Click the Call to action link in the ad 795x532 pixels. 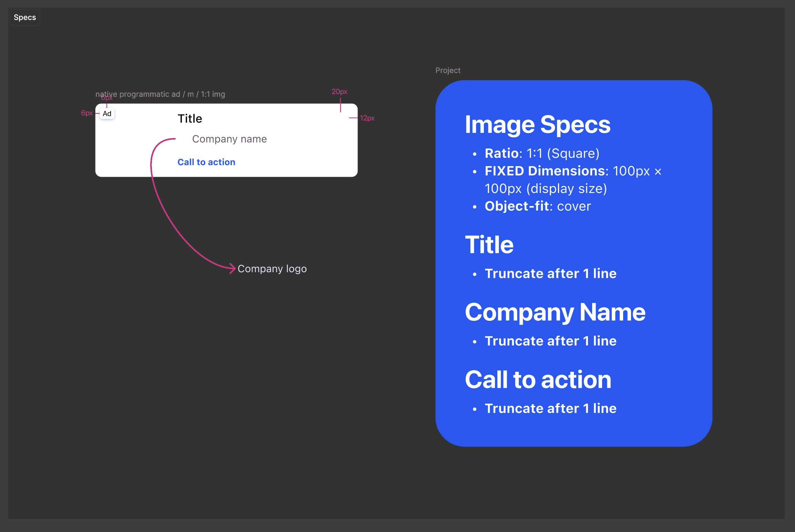click(x=206, y=162)
